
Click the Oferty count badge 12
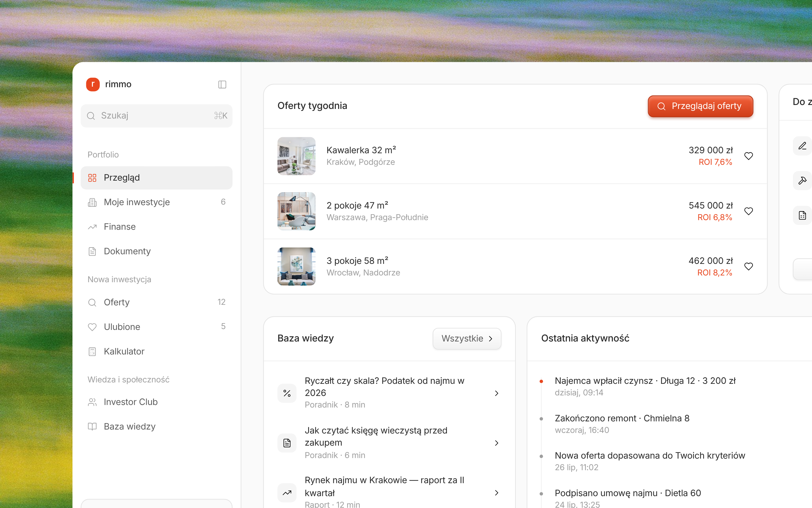[221, 302]
